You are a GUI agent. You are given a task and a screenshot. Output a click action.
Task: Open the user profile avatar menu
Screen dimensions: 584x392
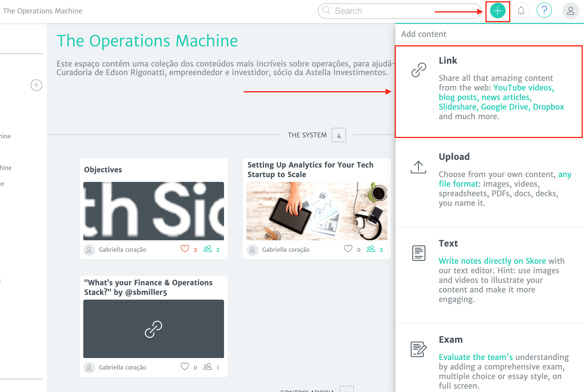click(571, 11)
